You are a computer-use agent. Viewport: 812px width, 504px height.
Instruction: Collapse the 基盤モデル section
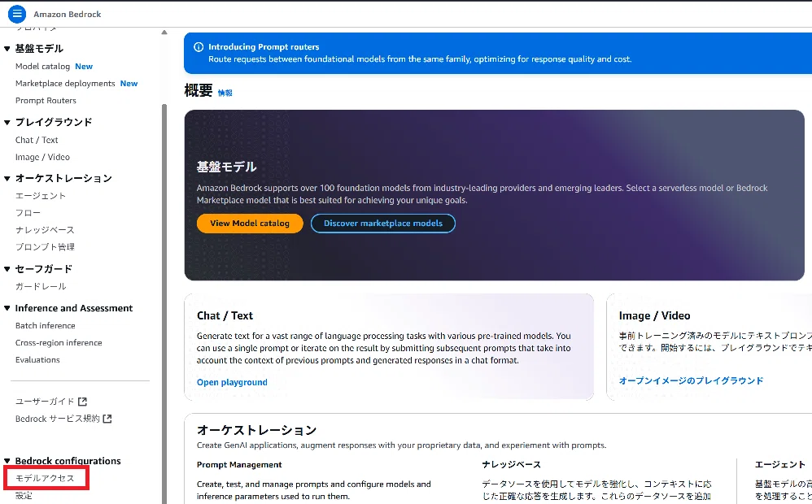(x=7, y=49)
